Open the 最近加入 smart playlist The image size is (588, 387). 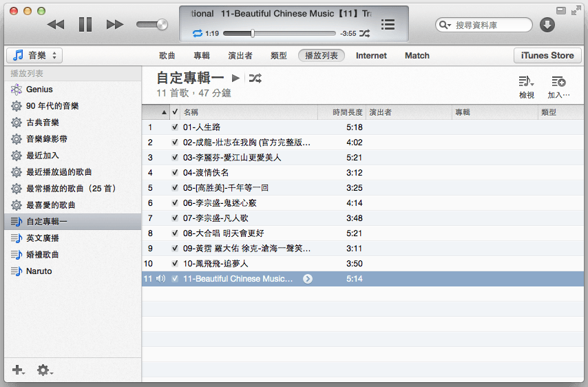73,155
